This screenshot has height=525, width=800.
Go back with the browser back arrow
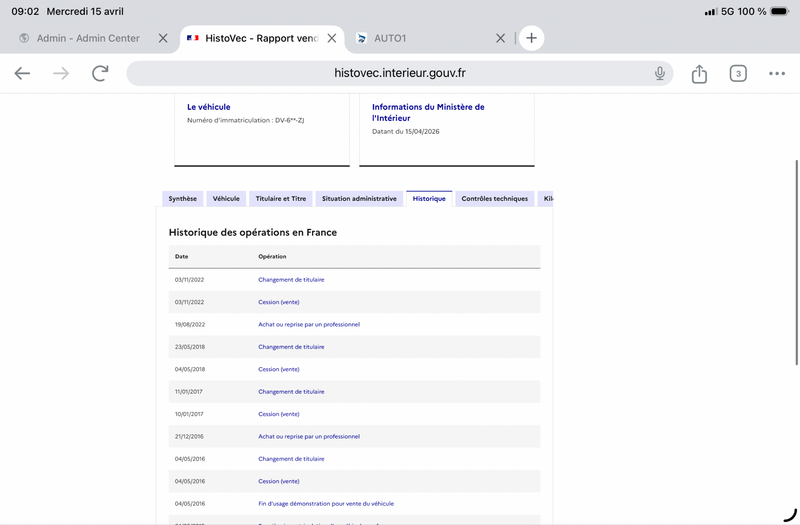click(22, 73)
